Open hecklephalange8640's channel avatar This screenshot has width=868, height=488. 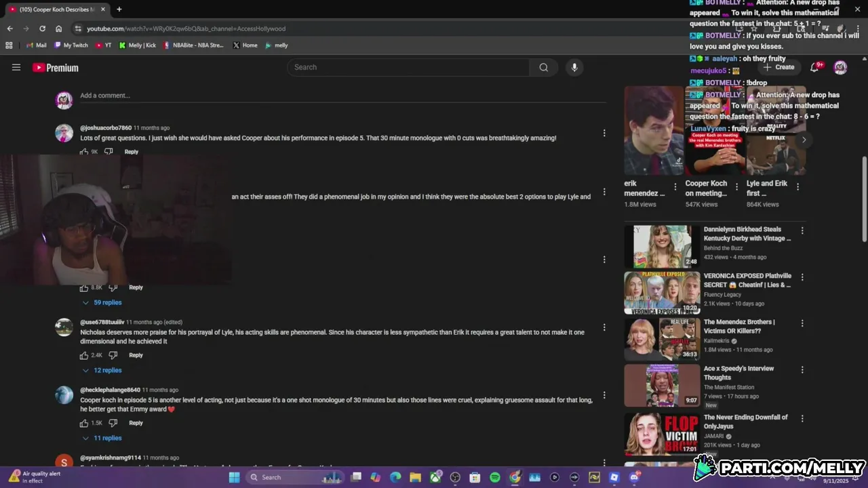(x=64, y=395)
